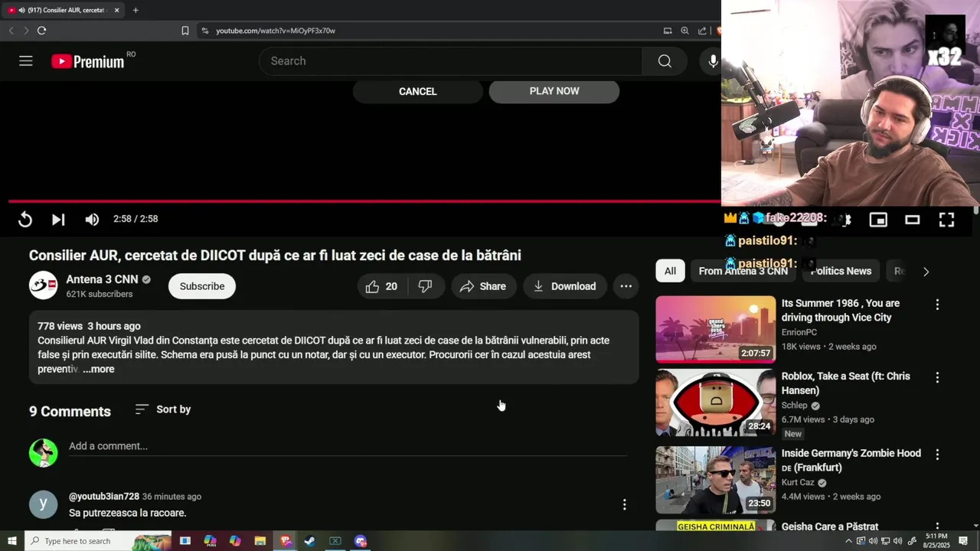Go to YouTube Premium home logo
980x551 pixels.
[x=88, y=61]
